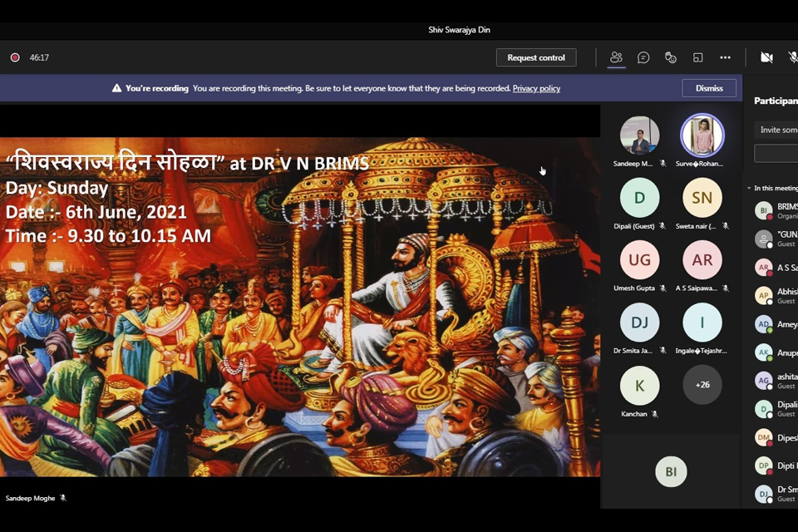Click the 46:17 recording timer
798x532 pixels.
[x=39, y=57]
